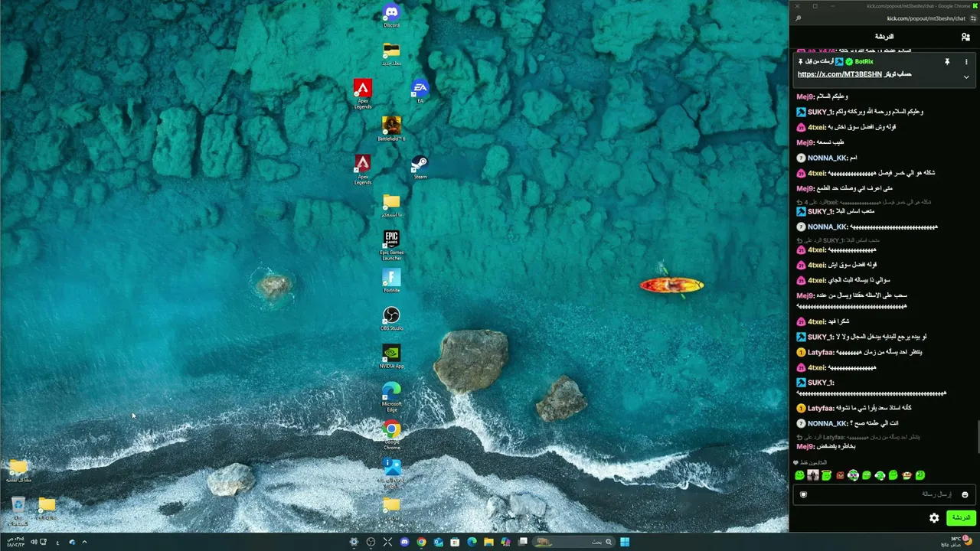Open the Fortnite desktop shortcut
Image resolution: width=980 pixels, height=551 pixels.
391,280
